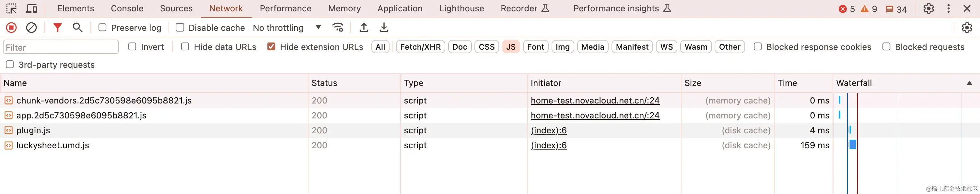Open the inspect element picker tool

tap(11, 8)
